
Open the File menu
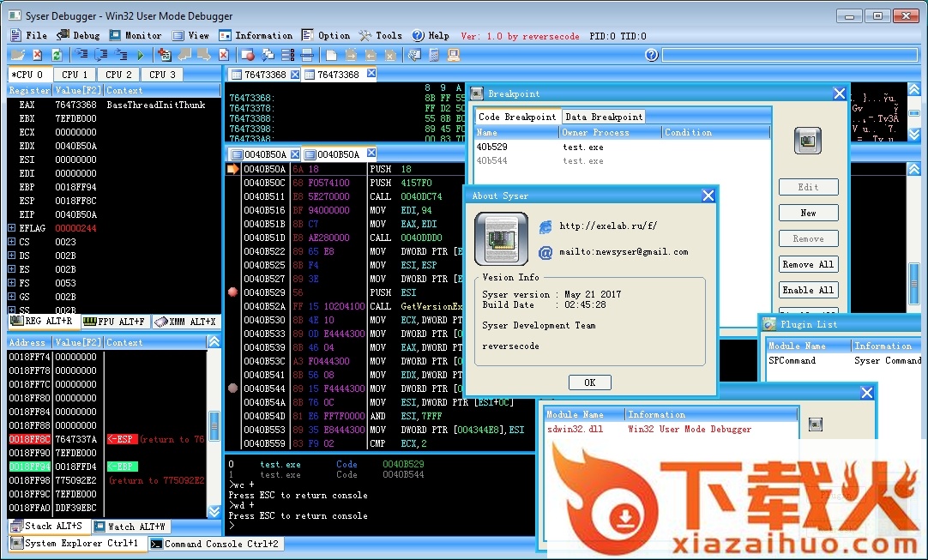pyautogui.click(x=28, y=35)
